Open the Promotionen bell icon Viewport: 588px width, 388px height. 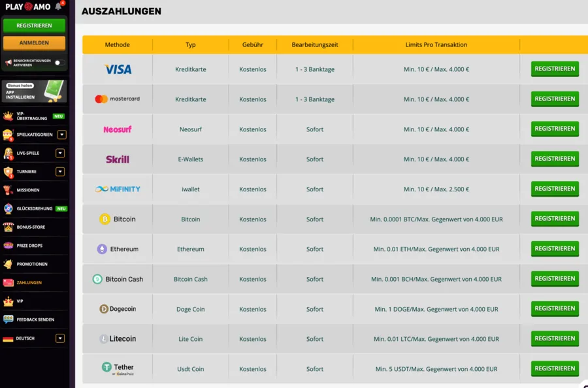[8, 264]
